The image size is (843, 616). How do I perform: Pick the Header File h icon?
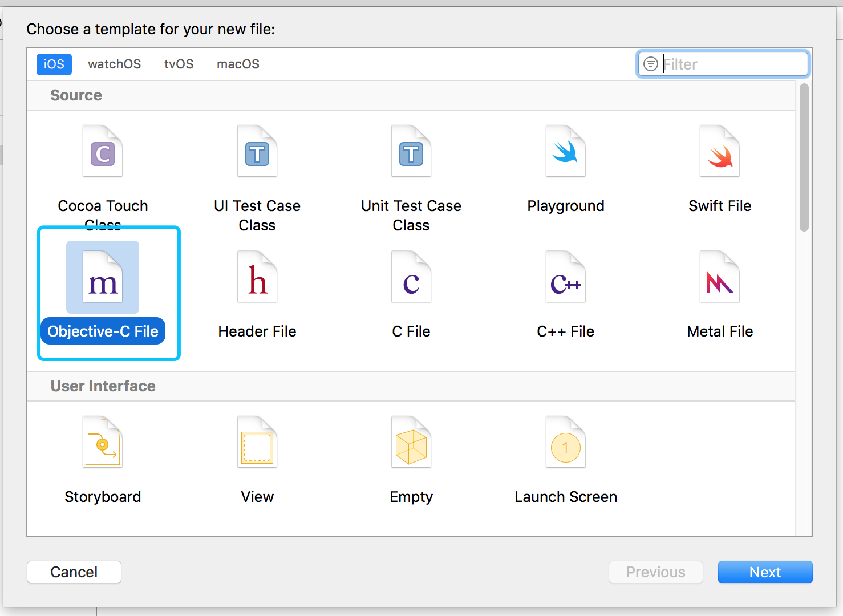[x=257, y=277]
